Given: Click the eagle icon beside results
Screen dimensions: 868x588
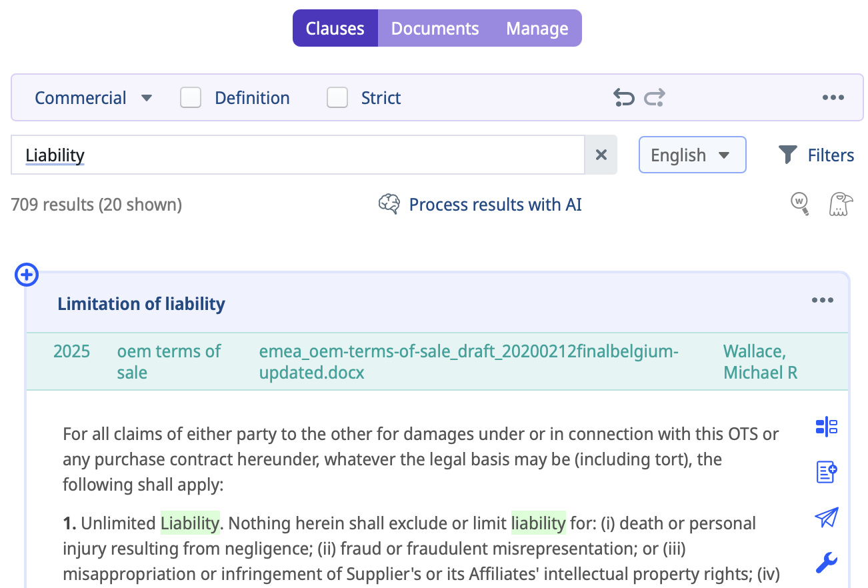Looking at the screenshot, I should 841,204.
